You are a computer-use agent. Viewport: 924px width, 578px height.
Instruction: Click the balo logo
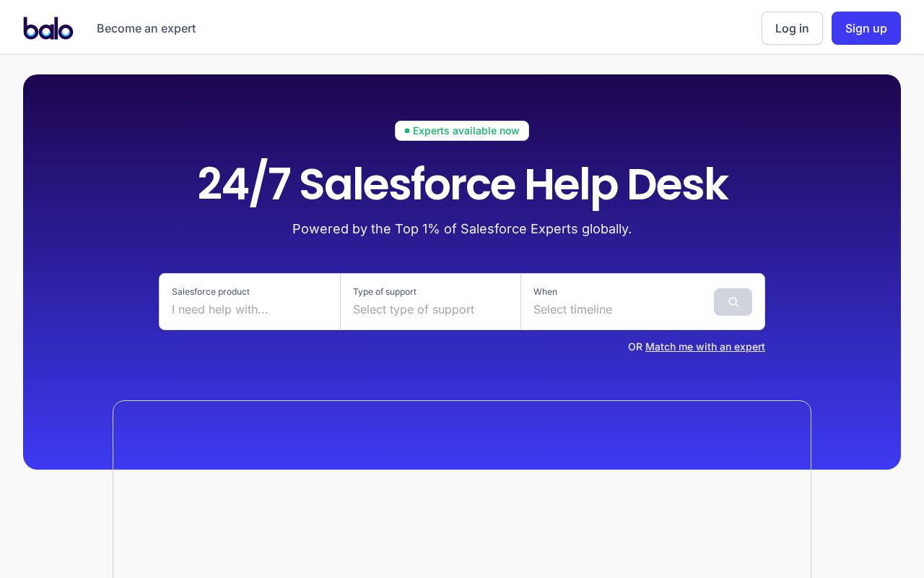[x=48, y=28]
